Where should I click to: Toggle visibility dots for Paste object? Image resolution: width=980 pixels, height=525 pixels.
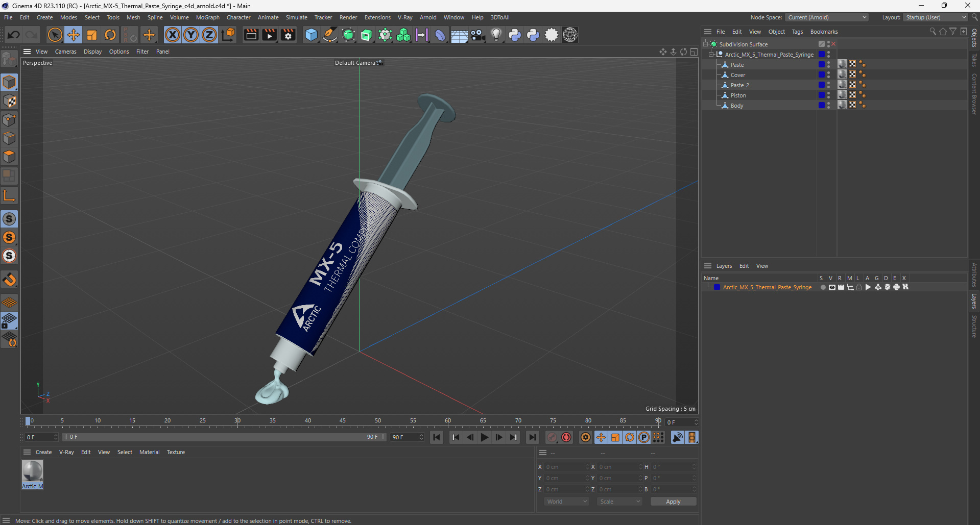tap(829, 65)
